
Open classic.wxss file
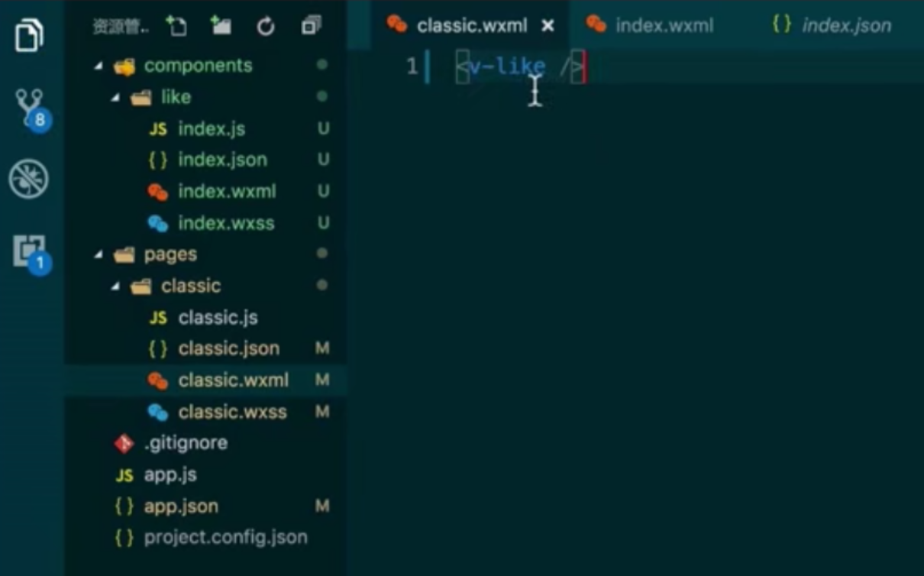[232, 413]
